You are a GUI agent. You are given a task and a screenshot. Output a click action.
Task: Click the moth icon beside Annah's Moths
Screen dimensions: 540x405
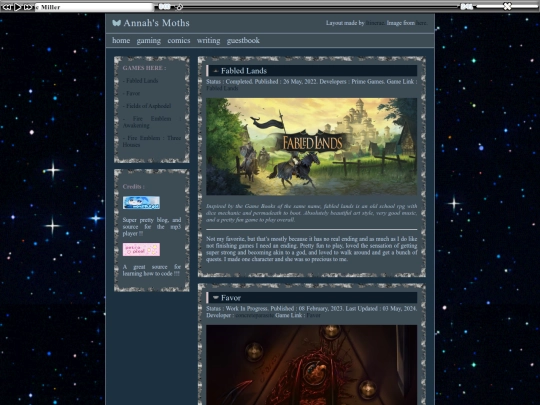(x=116, y=23)
